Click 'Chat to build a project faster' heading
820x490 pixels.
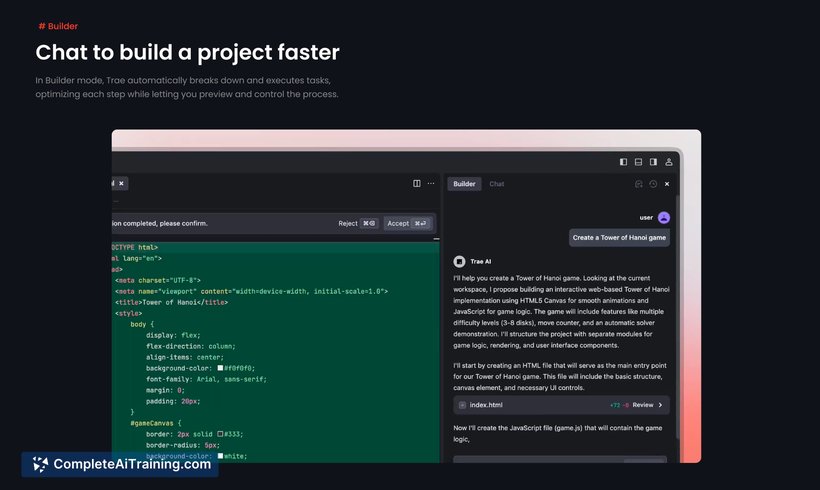188,53
